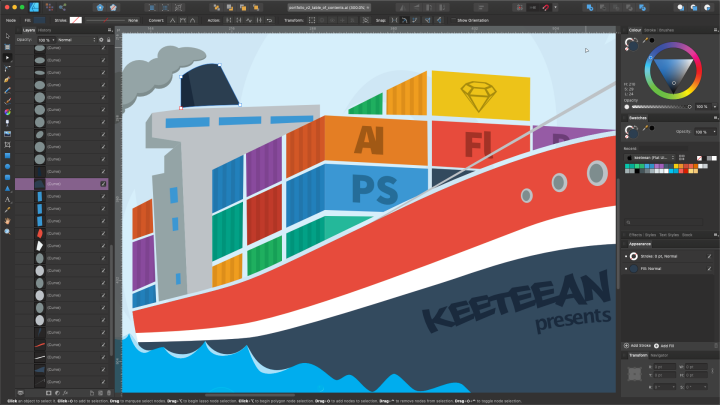Screen dimensions: 720x405
Task: Open Swatches panel opacity dropdown
Action: click(714, 132)
